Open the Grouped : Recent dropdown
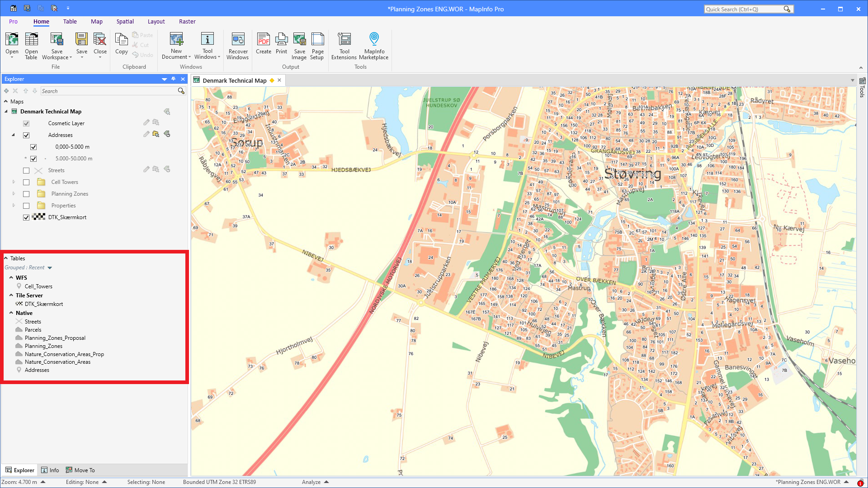The width and height of the screenshot is (868, 488). point(50,267)
